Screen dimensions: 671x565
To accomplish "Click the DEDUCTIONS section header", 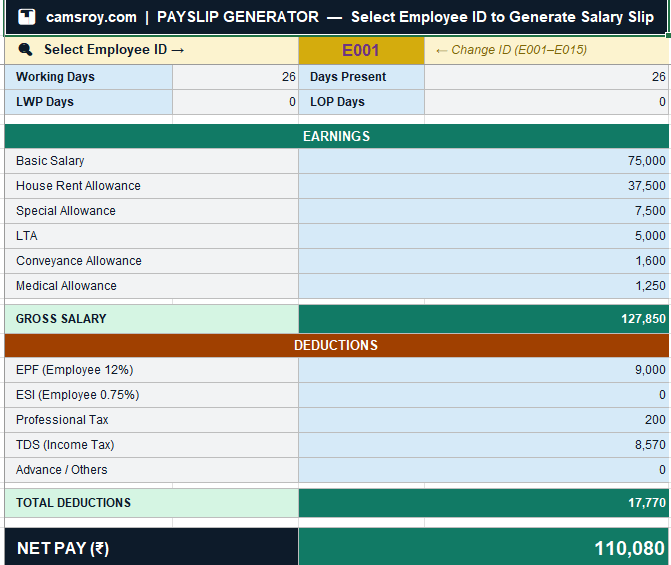I will coord(336,345).
